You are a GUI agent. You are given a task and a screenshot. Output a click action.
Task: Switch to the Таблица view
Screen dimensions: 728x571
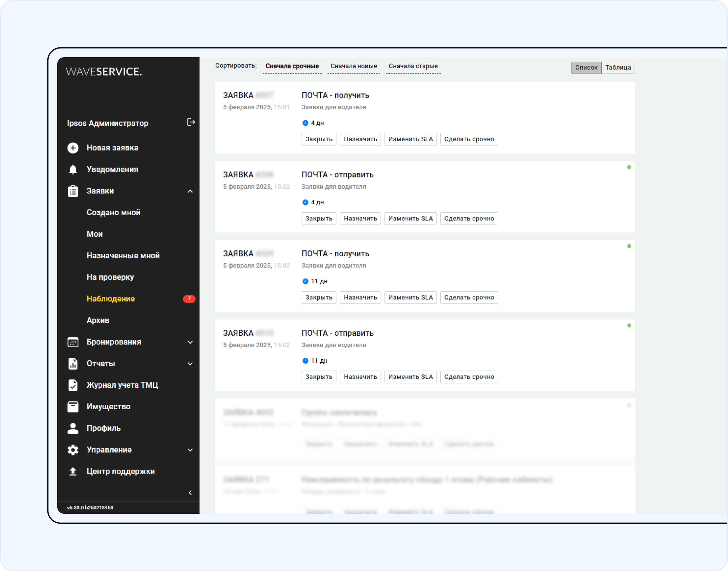(618, 68)
